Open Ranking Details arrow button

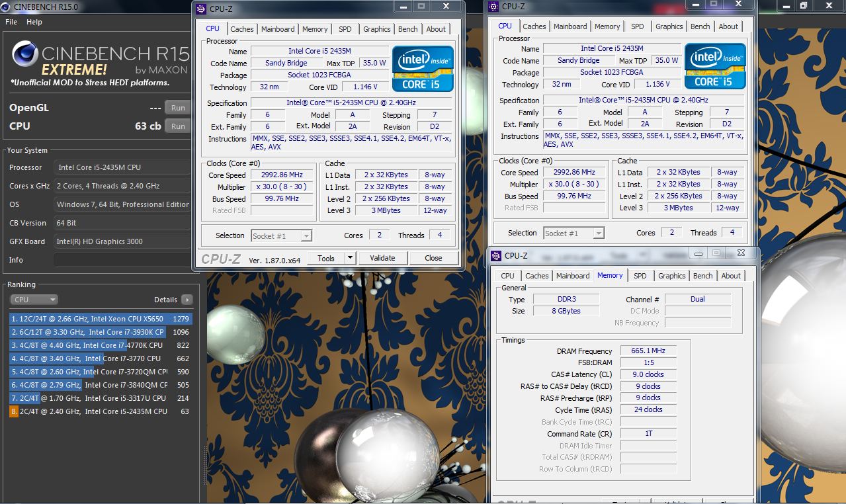tap(187, 300)
